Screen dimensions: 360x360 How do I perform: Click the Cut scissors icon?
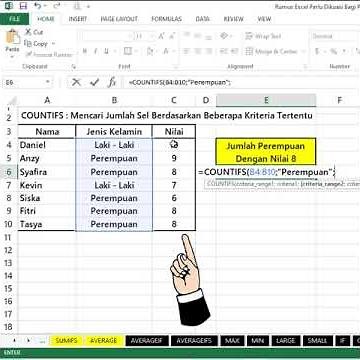pos(28,32)
